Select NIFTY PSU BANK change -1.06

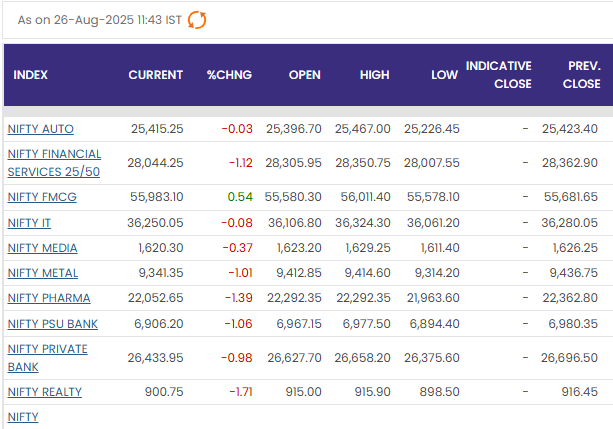pos(238,324)
